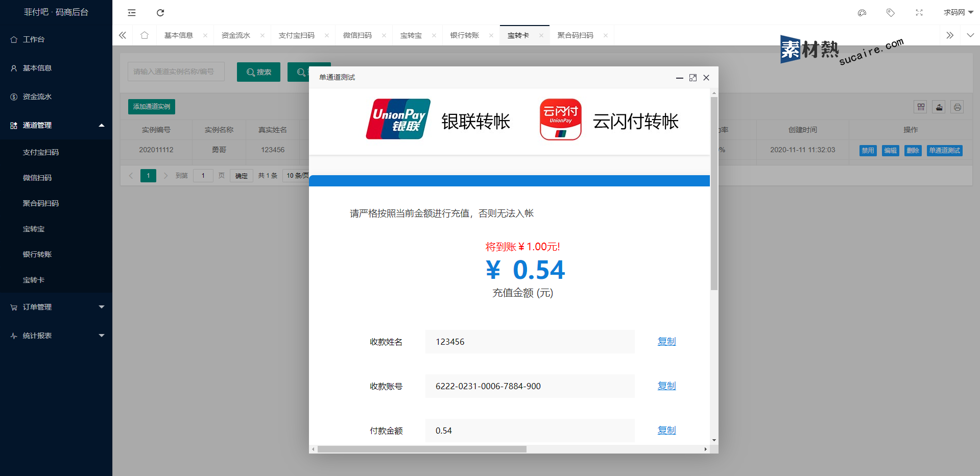980x476 pixels.
Task: Focus the page number jump field
Action: 203,176
